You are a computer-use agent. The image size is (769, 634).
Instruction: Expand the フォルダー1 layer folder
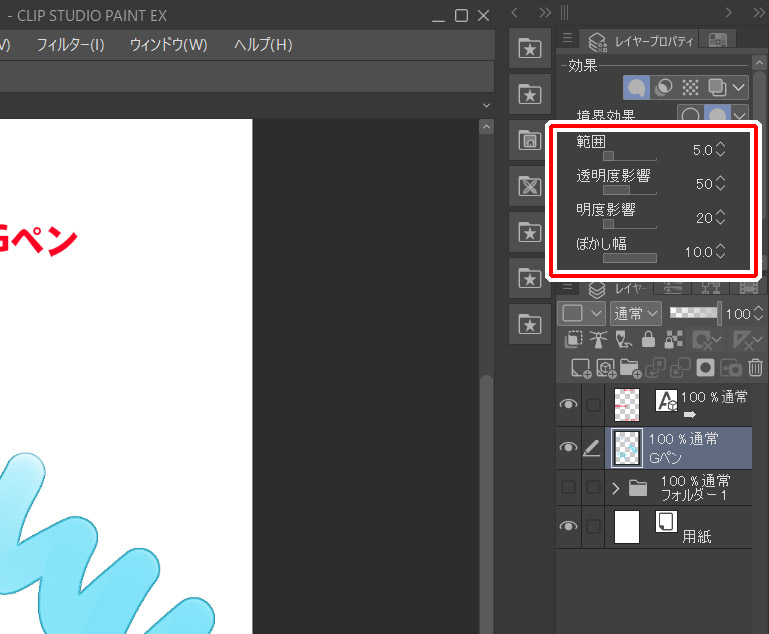pos(616,488)
